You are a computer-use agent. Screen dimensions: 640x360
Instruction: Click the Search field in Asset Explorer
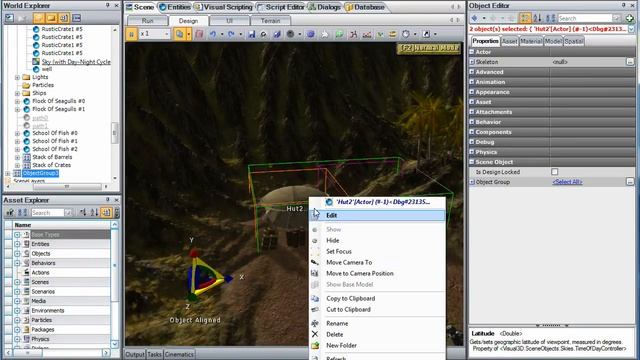tap(48, 212)
